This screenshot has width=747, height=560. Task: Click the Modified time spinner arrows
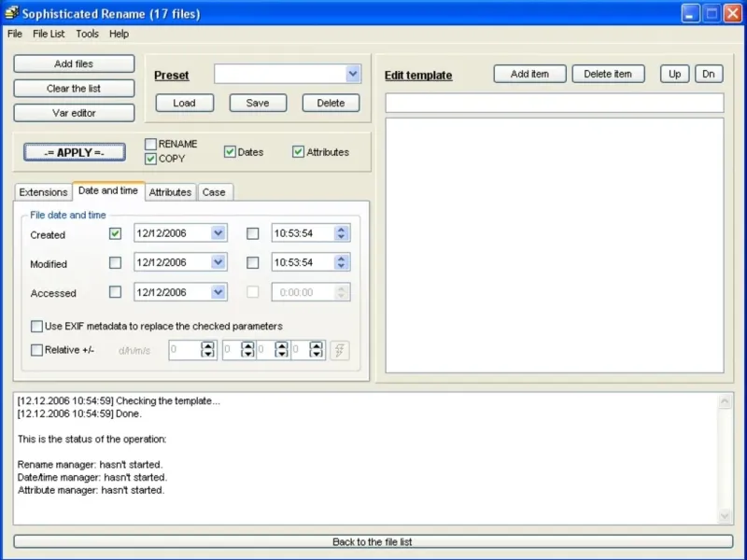[x=342, y=263]
